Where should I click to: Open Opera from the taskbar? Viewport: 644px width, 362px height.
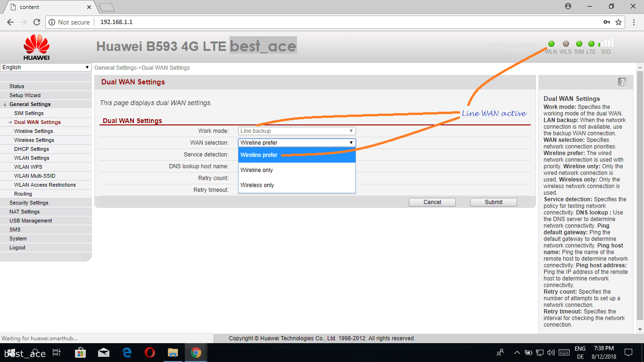(x=150, y=353)
